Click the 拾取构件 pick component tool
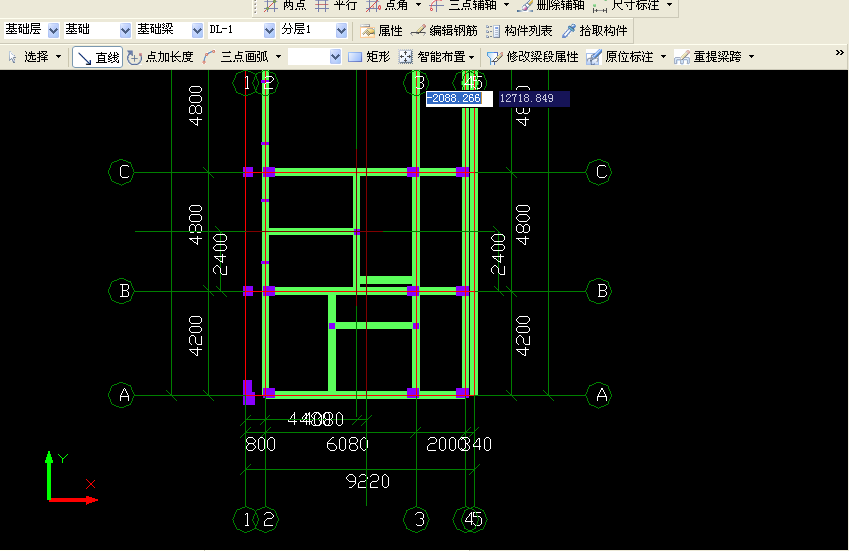 [x=595, y=31]
